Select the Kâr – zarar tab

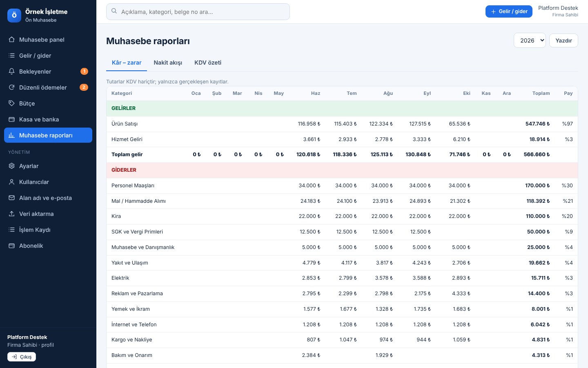pyautogui.click(x=127, y=63)
